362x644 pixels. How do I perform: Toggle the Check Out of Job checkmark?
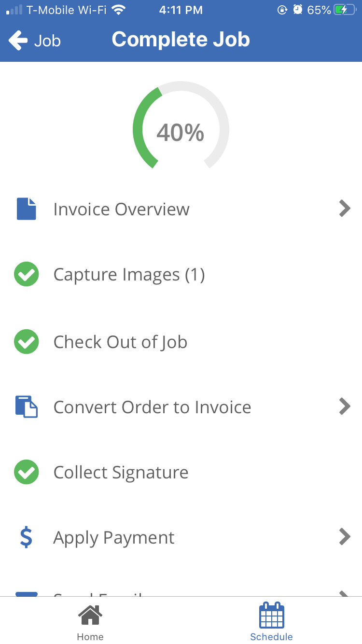tap(26, 342)
